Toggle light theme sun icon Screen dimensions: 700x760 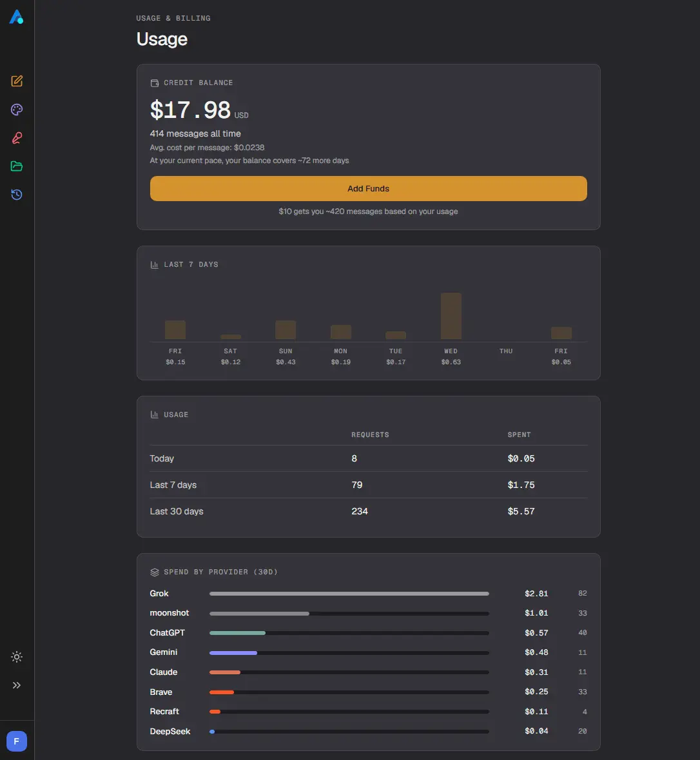(17, 657)
